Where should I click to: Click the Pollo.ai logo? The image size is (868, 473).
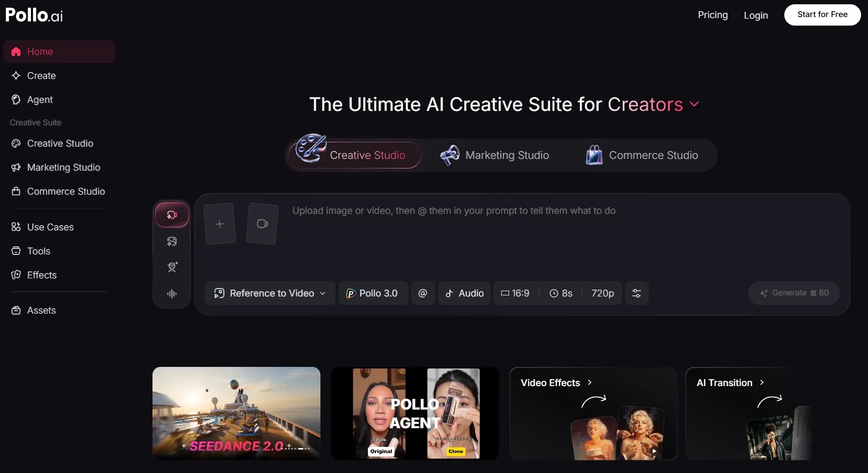(x=34, y=15)
